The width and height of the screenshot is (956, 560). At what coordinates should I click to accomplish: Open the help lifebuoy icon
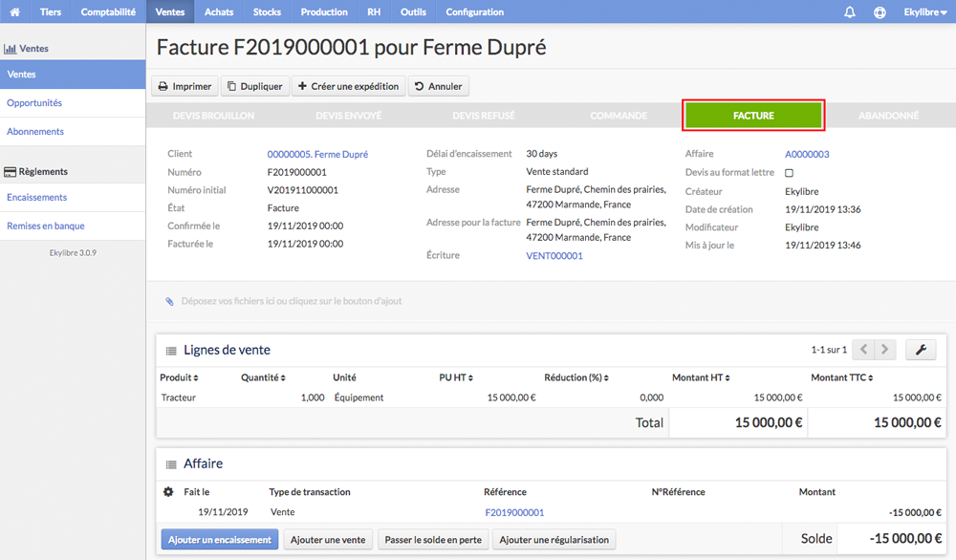coord(880,11)
